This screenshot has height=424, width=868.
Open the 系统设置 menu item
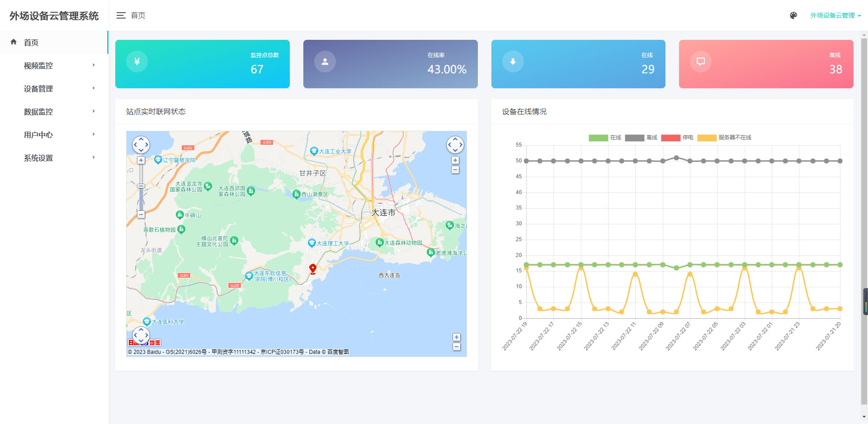54,158
